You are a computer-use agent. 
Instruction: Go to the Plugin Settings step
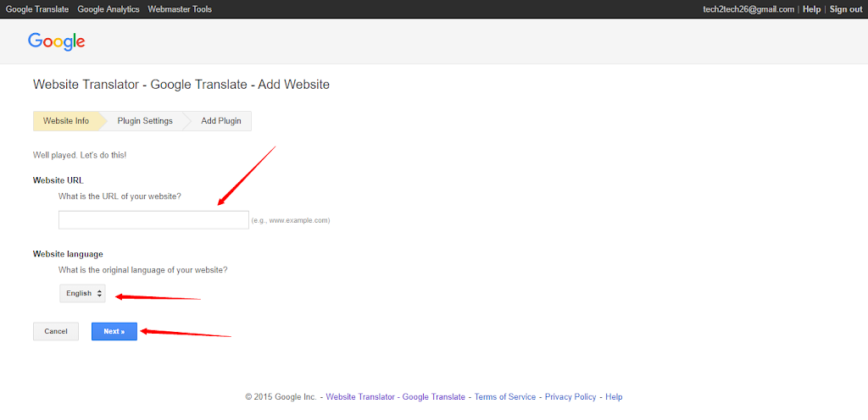coord(145,121)
